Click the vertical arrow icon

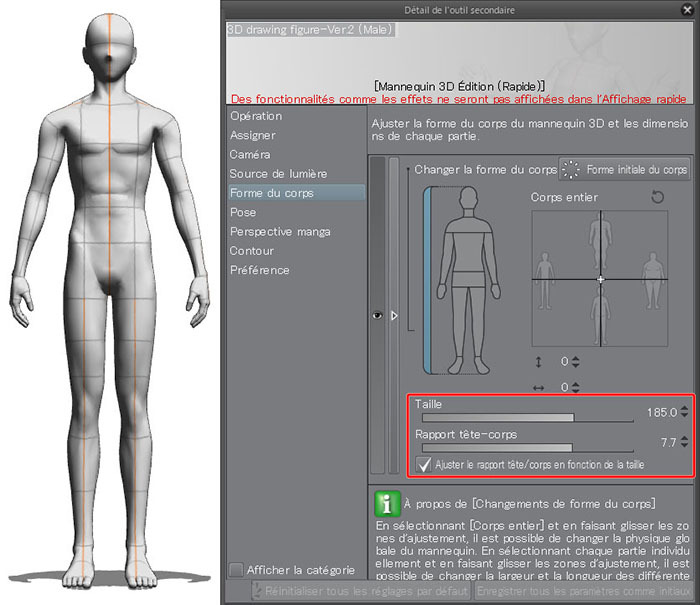538,362
